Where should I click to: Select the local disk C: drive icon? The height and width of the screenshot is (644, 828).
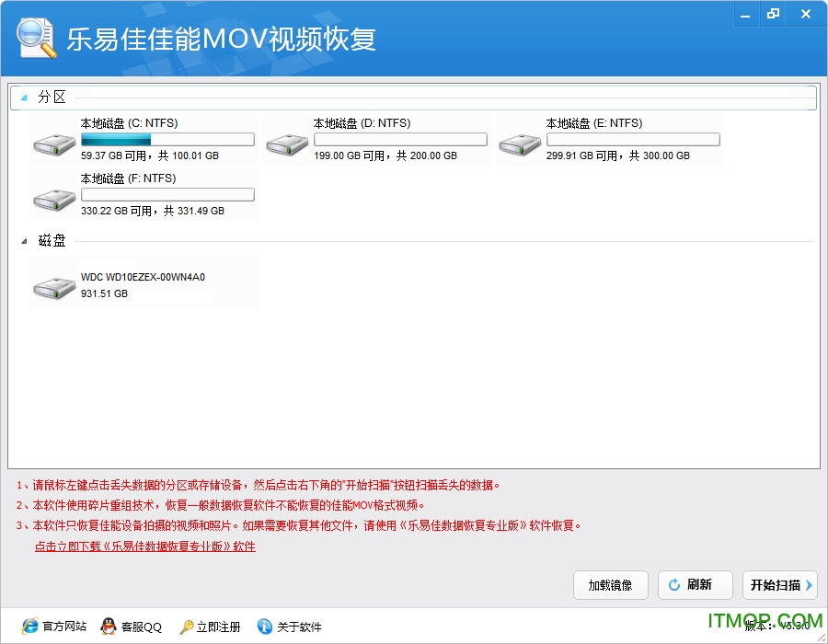[54, 144]
